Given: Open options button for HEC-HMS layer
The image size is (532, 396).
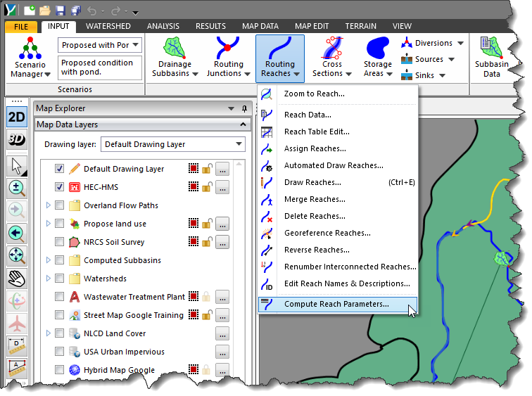Looking at the screenshot, I should [222, 187].
